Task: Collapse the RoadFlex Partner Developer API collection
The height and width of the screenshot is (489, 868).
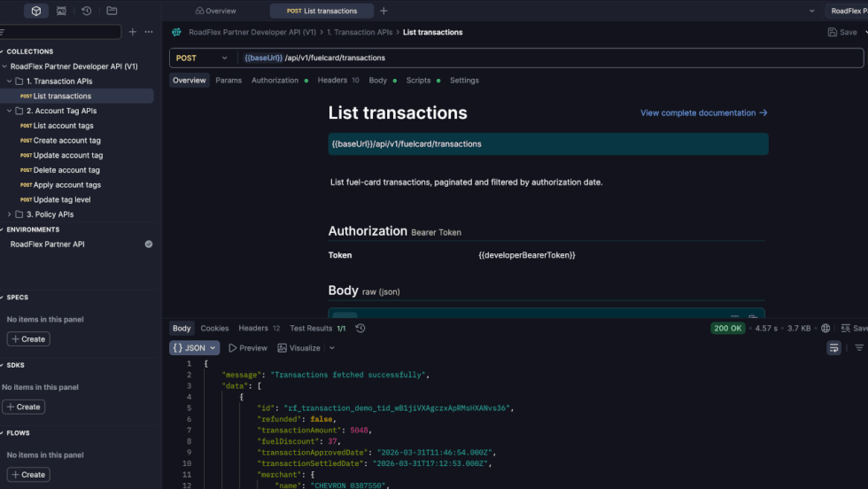Action: 4,66
